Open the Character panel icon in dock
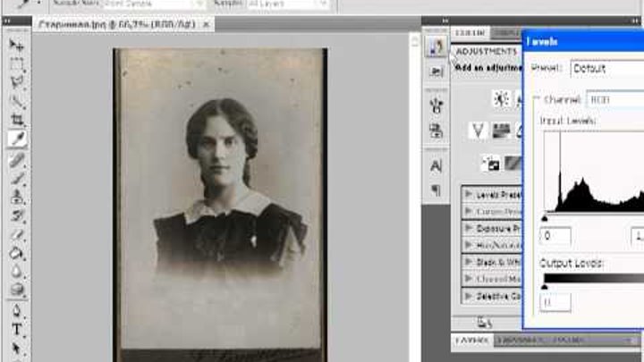644x362 pixels. [x=436, y=165]
